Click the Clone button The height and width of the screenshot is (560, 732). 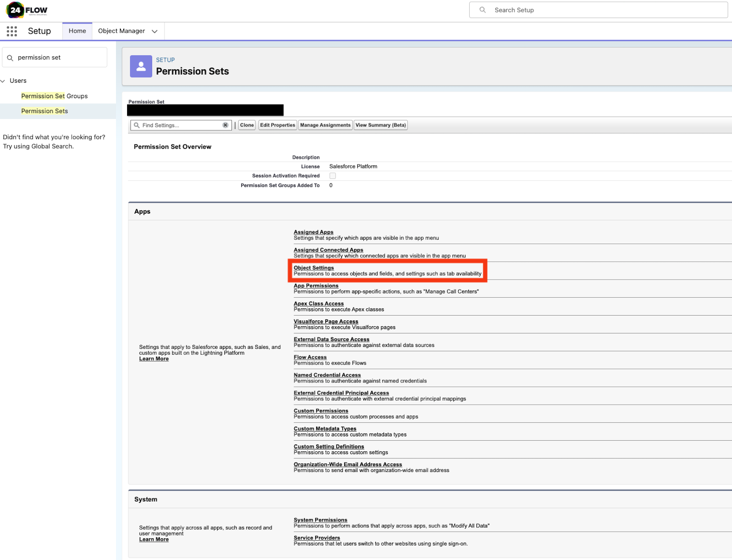[x=247, y=125]
